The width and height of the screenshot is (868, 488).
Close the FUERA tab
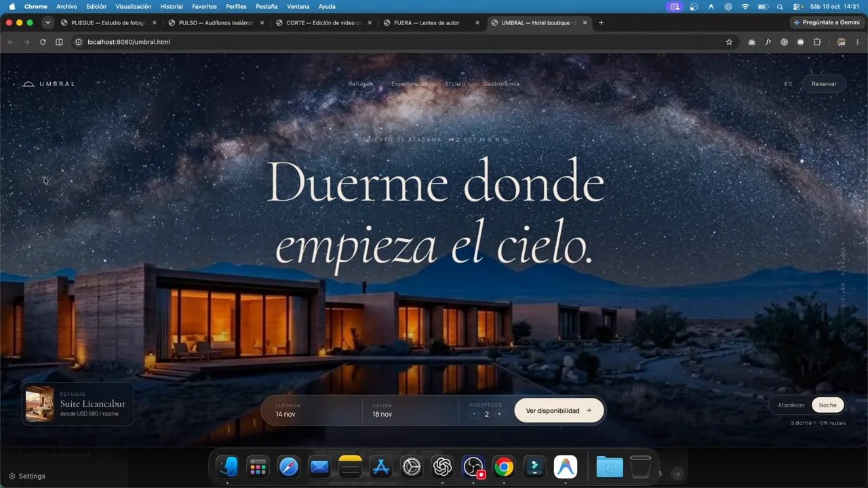click(477, 22)
